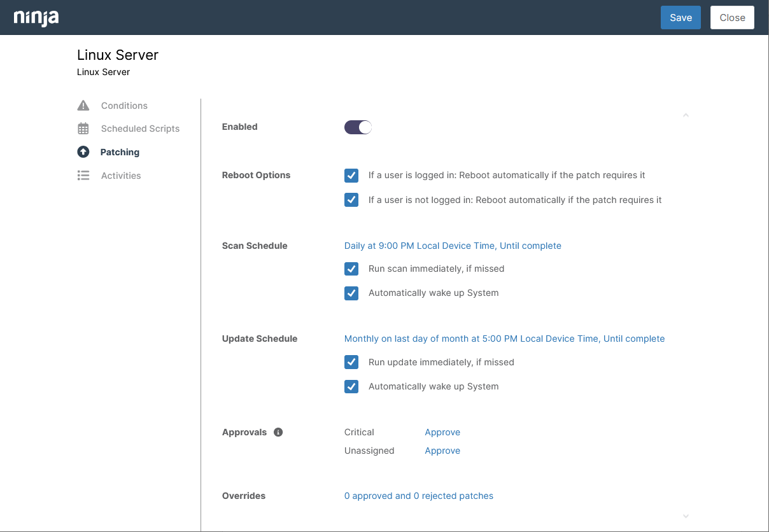This screenshot has width=769, height=532.
Task: Uncheck reboot when user is not logged in
Action: tap(351, 200)
